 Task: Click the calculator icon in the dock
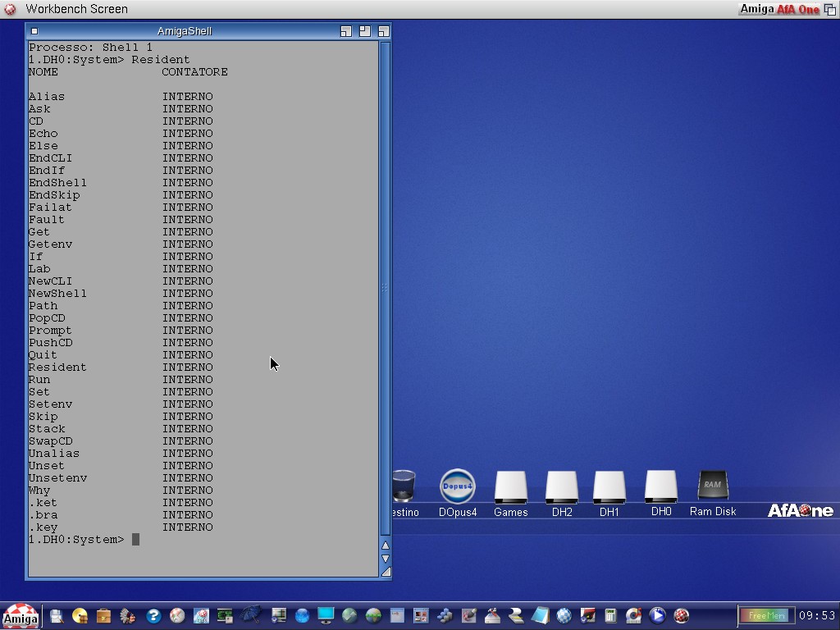point(610,615)
